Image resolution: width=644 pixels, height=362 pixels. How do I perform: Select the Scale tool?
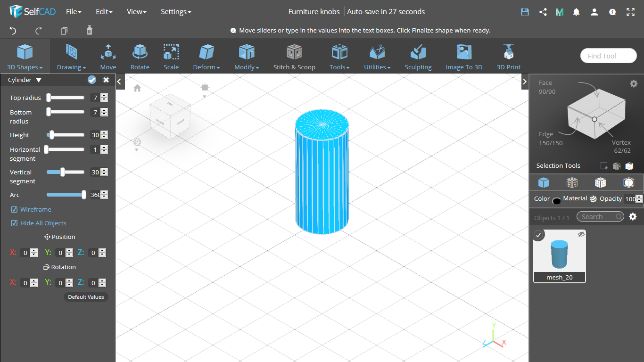pyautogui.click(x=171, y=57)
